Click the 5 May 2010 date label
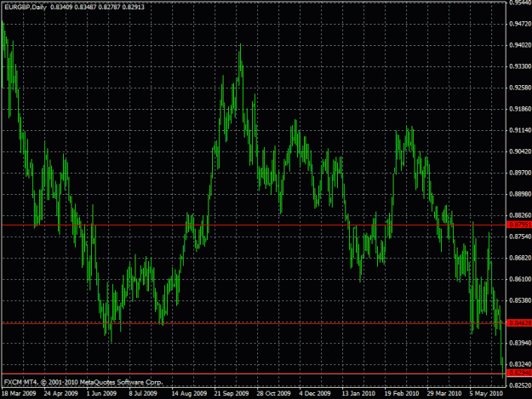The image size is (532, 399). click(x=486, y=393)
